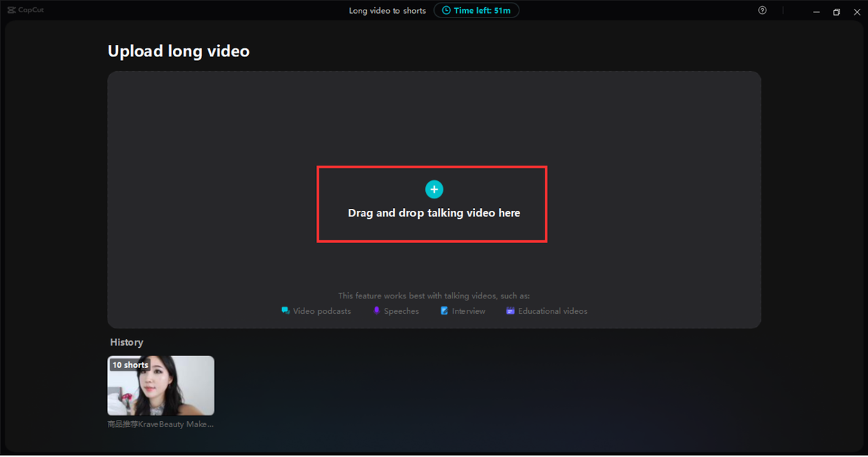Click the 'Long video to shorts' title
Viewport: 868px width, 457px height.
pos(387,10)
